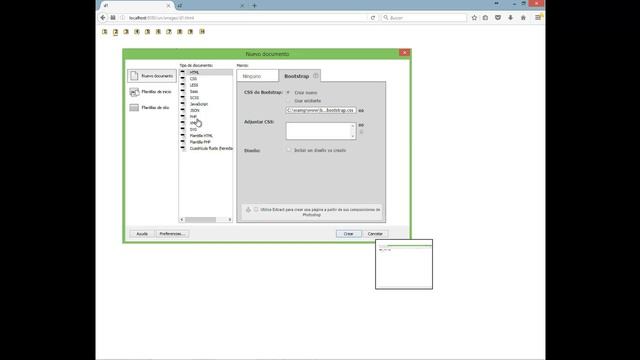Open page link number 3
This screenshot has height=360, width=640.
126,31
